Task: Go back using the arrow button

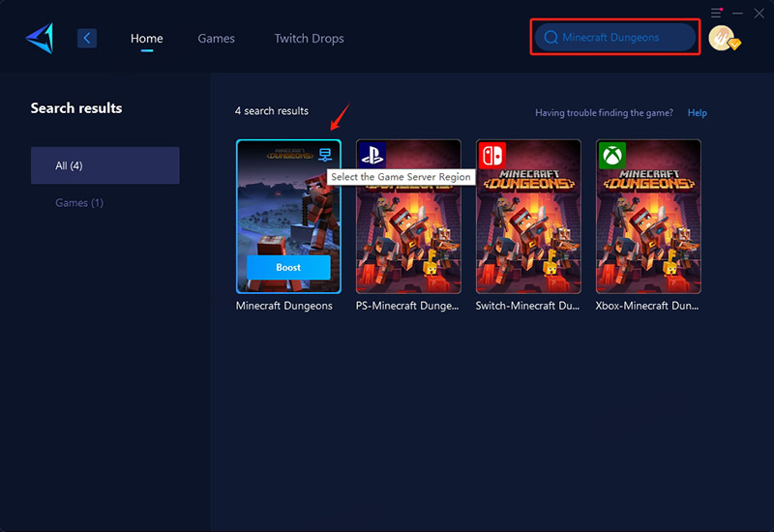Action: (87, 38)
